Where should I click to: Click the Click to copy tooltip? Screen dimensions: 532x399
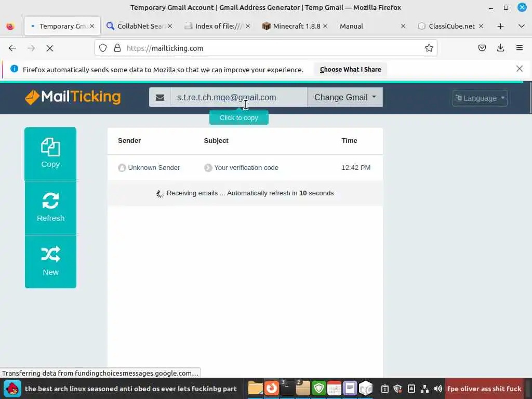(x=239, y=118)
